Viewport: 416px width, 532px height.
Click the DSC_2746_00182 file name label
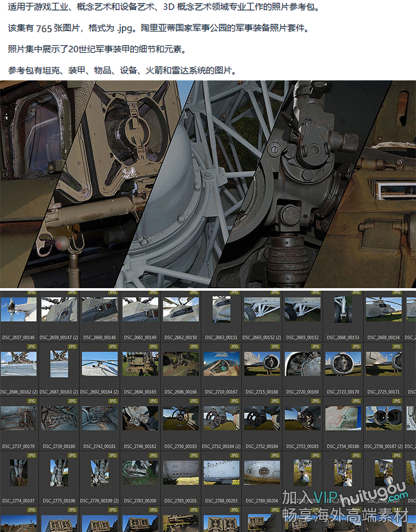(x=140, y=446)
